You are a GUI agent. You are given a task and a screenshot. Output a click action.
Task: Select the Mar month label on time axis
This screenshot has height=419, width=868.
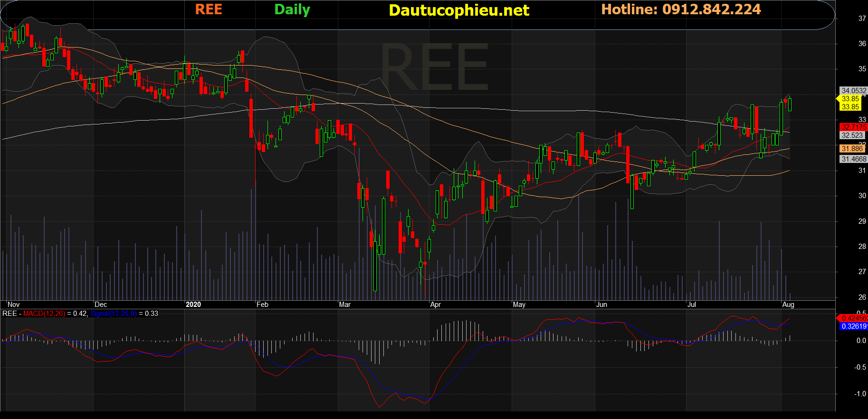[x=345, y=305]
